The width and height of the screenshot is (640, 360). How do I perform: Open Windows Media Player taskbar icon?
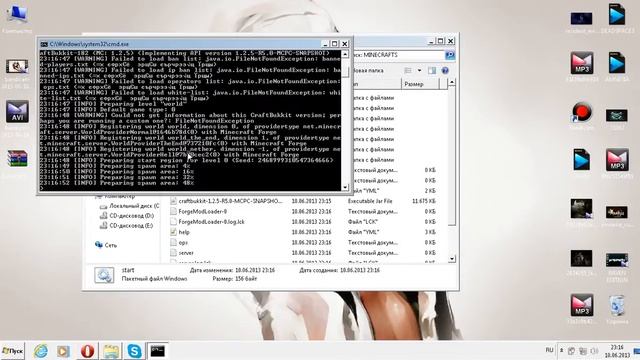(63, 351)
